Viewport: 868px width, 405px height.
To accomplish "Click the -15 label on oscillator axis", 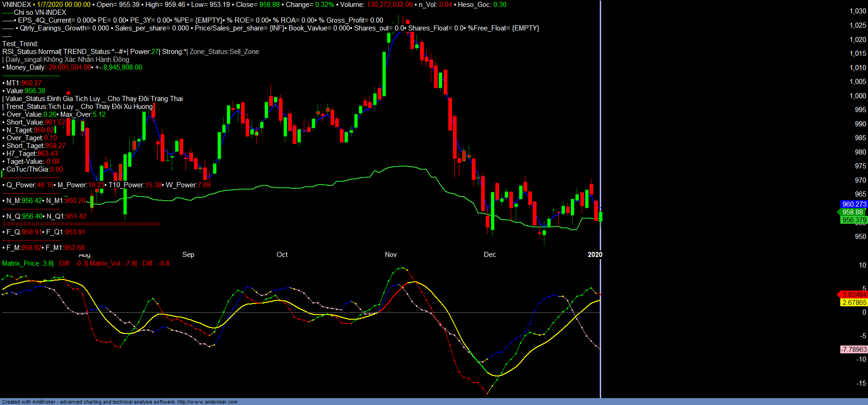I will (x=861, y=383).
